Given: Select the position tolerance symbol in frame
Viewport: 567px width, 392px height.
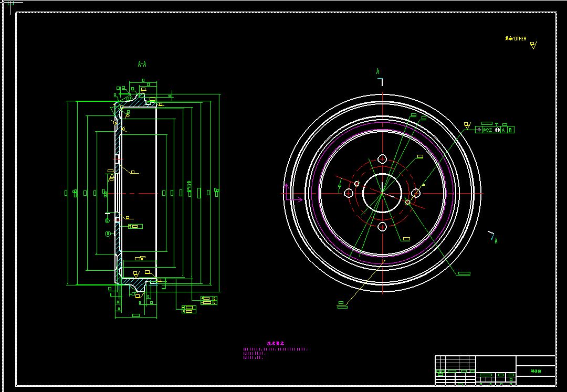Looking at the screenshot, I should pos(479,130).
